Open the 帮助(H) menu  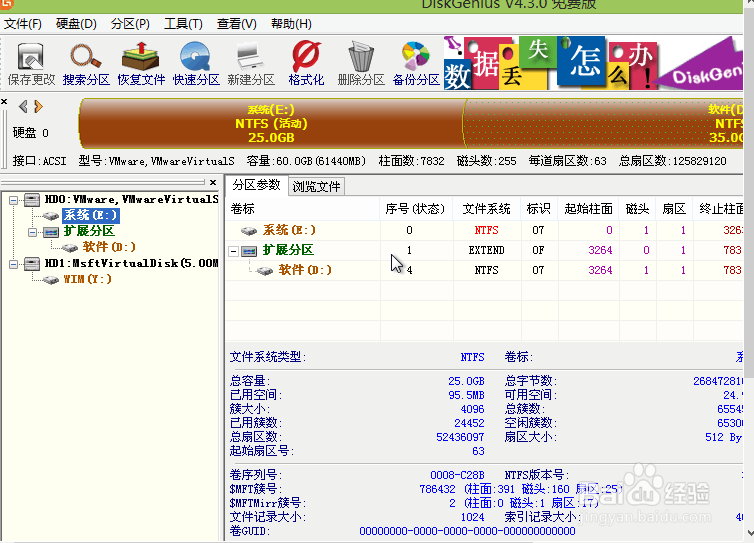click(x=291, y=24)
